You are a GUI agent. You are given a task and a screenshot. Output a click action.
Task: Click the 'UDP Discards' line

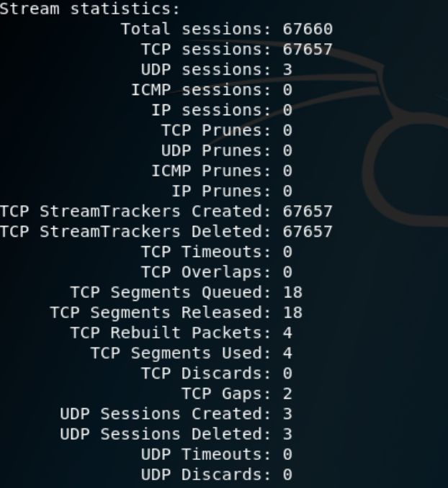217,474
